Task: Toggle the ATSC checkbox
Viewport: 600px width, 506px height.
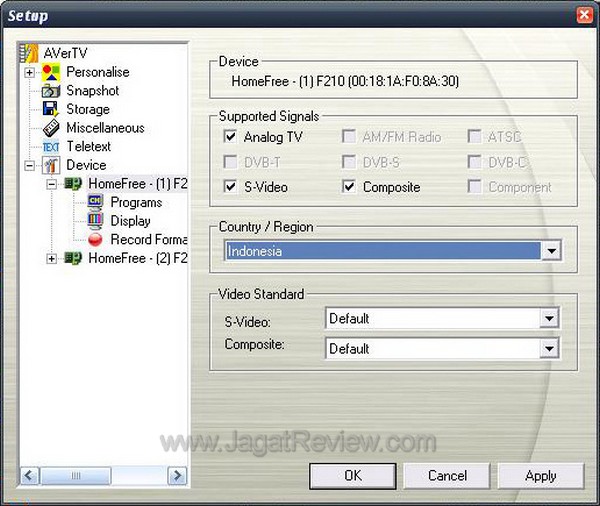Action: [474, 136]
